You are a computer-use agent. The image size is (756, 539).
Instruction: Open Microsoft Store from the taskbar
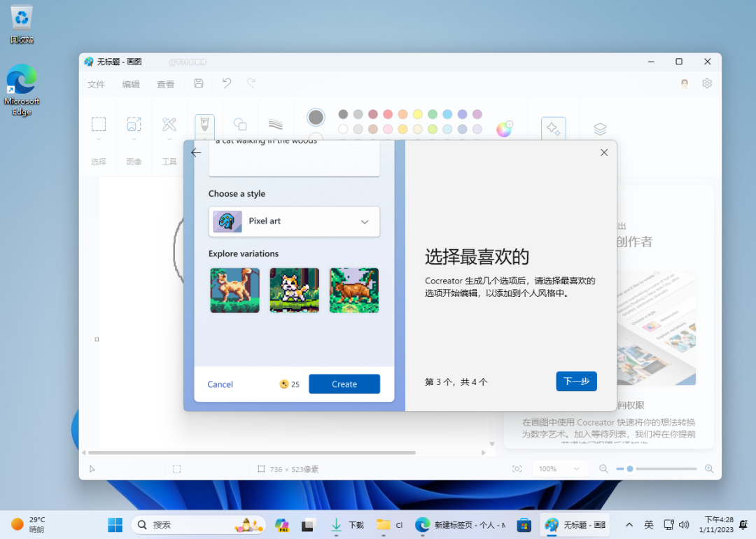pos(524,525)
